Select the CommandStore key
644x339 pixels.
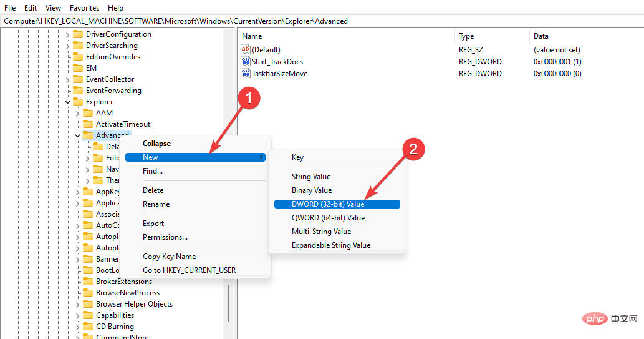point(122,336)
